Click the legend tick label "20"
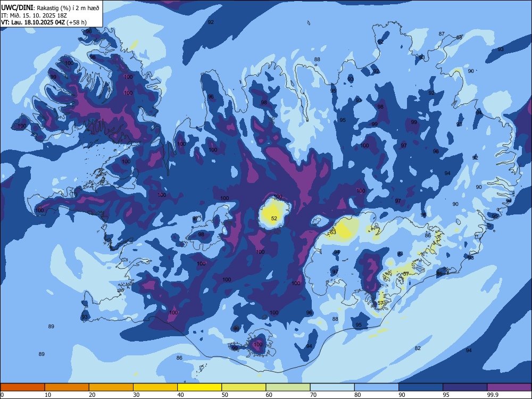 point(92,395)
